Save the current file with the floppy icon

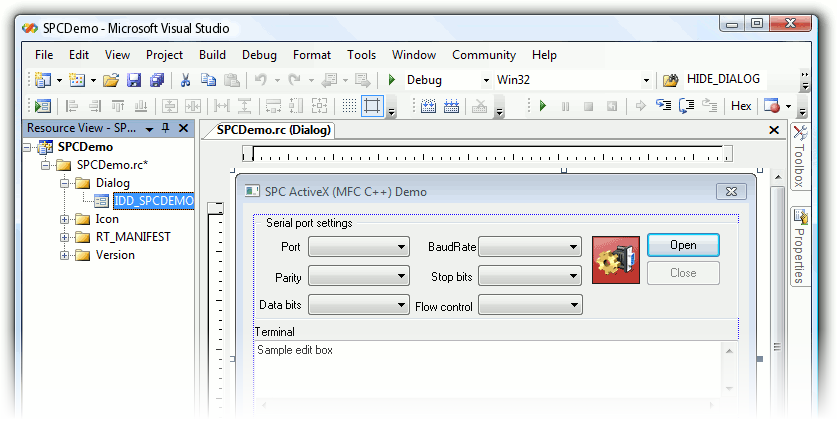133,81
